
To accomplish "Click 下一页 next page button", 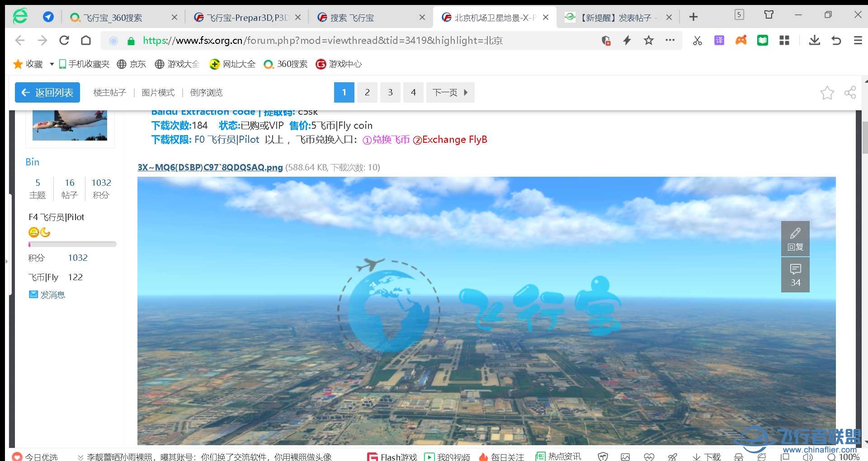I will 450,92.
